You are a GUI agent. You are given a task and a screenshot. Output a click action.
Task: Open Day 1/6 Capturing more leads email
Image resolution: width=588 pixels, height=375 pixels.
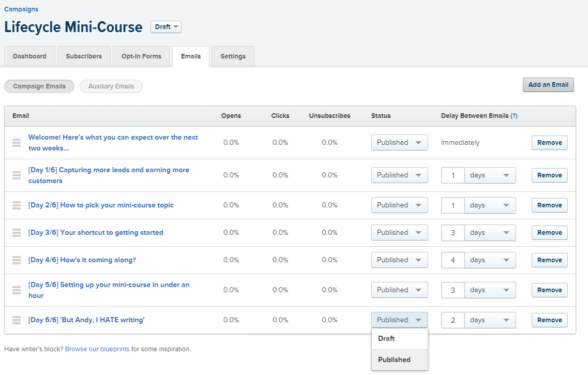coord(109,175)
